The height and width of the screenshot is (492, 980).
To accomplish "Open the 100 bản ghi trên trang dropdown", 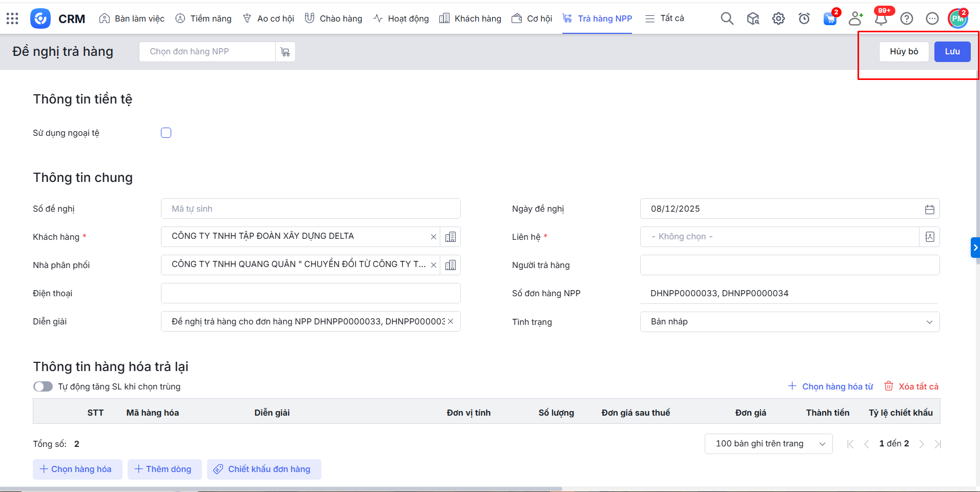I will tap(768, 444).
